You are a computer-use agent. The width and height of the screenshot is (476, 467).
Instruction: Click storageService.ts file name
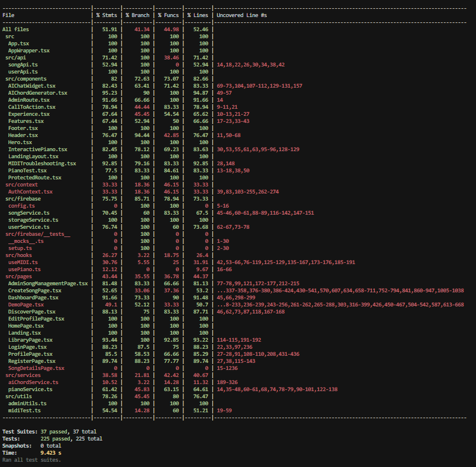pos(33,219)
